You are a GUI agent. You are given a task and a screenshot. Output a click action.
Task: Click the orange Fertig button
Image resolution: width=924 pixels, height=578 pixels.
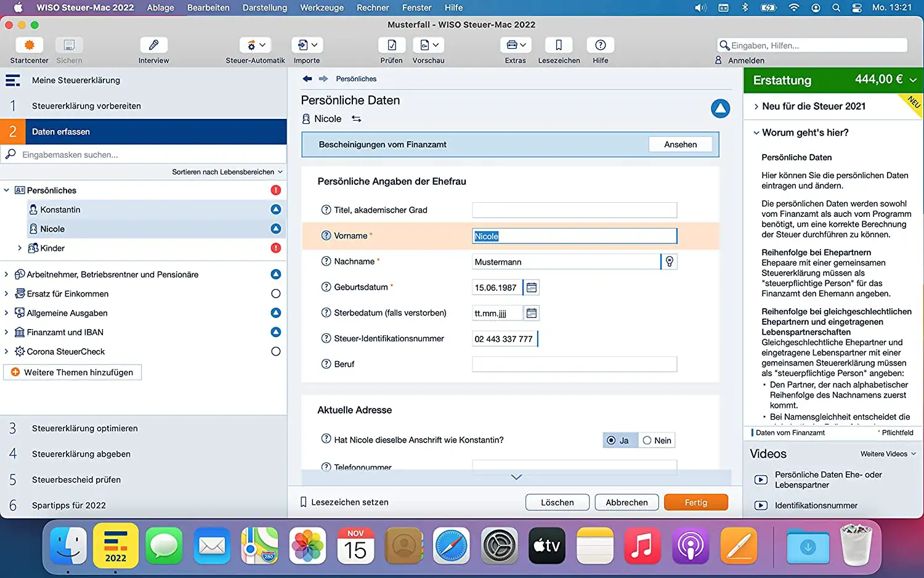tap(695, 503)
